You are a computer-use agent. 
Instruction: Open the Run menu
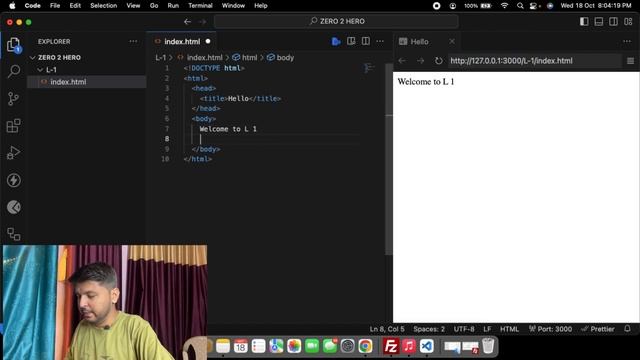click(x=173, y=6)
